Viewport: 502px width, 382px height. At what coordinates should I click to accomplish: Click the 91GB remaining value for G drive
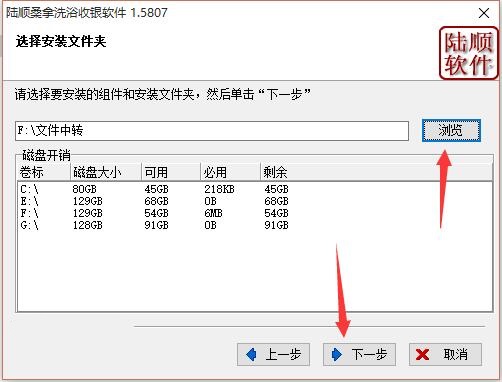pyautogui.click(x=276, y=225)
